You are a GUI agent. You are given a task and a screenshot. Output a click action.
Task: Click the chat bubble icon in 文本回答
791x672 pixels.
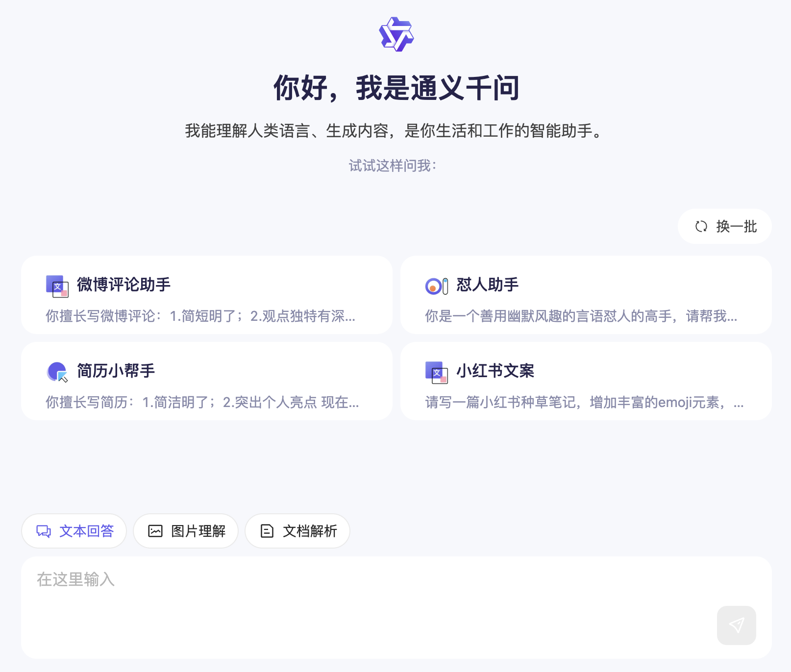click(44, 531)
